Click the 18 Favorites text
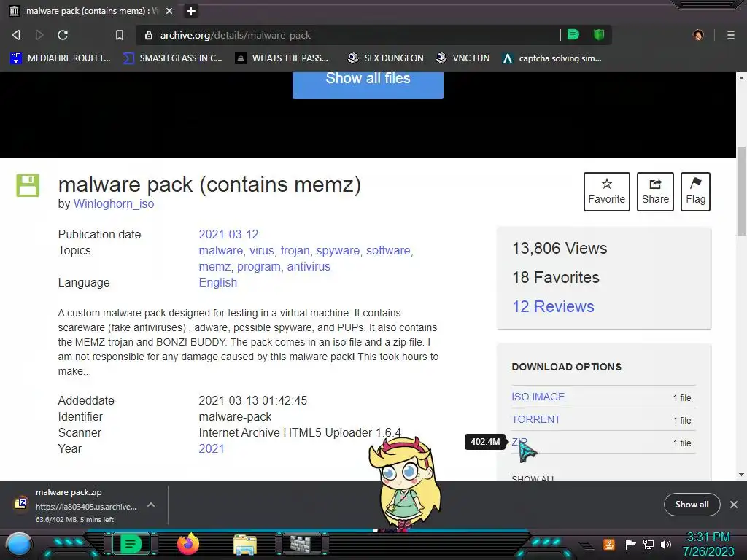 click(x=555, y=277)
